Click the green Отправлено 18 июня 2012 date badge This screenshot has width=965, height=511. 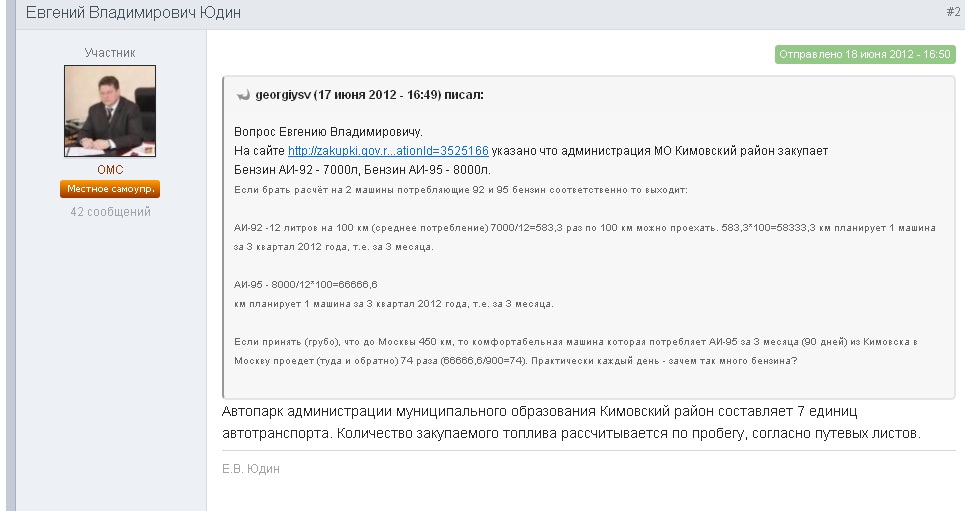coord(865,54)
